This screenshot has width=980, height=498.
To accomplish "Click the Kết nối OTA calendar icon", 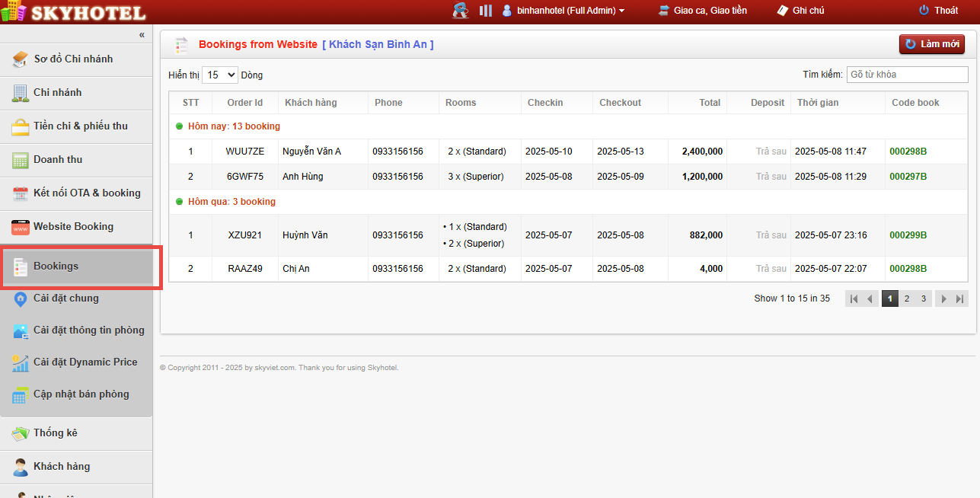I will pos(21,193).
